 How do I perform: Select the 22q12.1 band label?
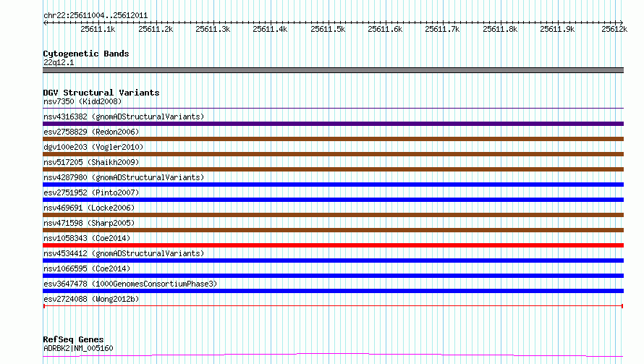click(59, 62)
